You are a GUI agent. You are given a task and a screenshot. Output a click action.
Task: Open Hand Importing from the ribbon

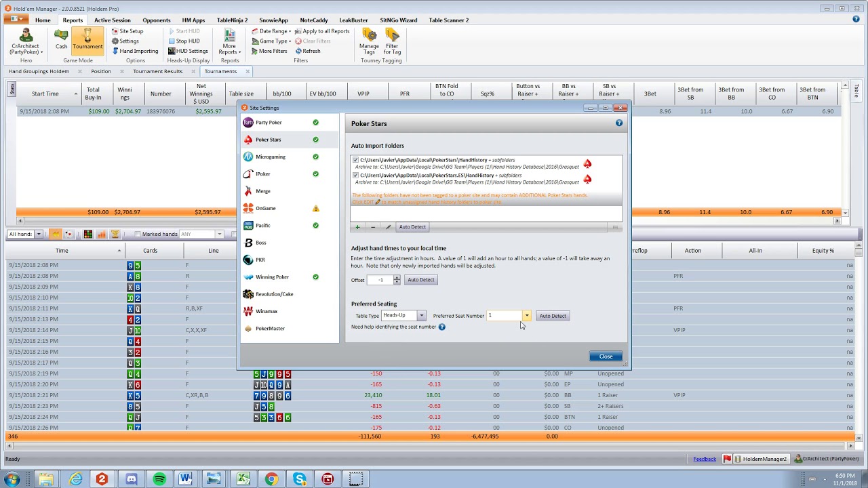(x=134, y=51)
